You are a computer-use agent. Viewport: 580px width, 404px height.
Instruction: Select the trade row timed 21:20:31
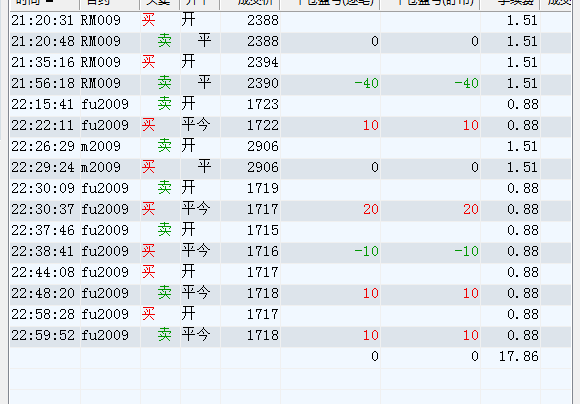coord(290,20)
